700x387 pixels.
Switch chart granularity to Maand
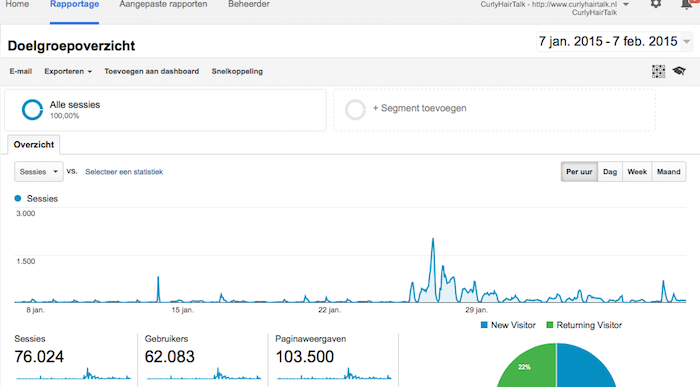pyautogui.click(x=669, y=172)
